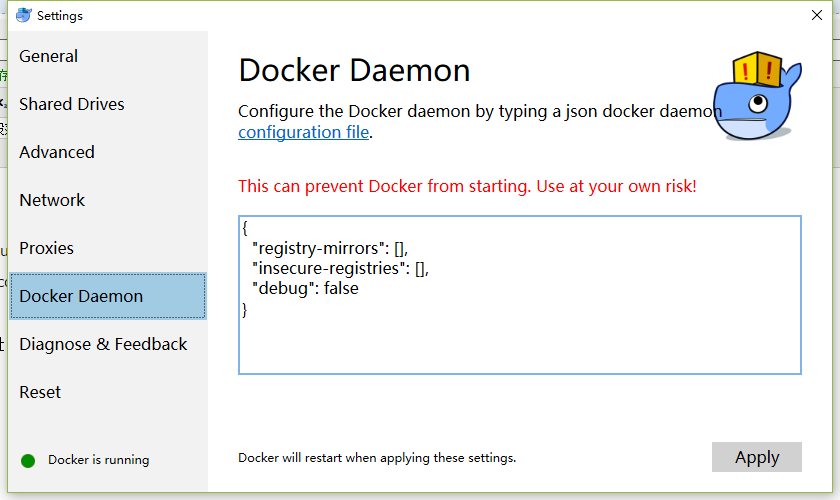Screen dimensions: 840x500
Task: Click the whale mascot with warning box
Action: pos(757,96)
